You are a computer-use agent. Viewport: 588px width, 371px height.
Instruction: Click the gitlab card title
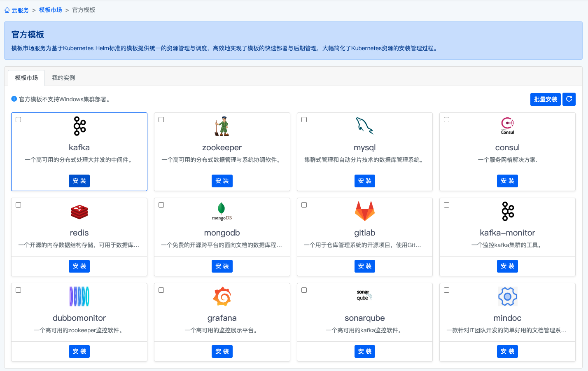coord(365,233)
